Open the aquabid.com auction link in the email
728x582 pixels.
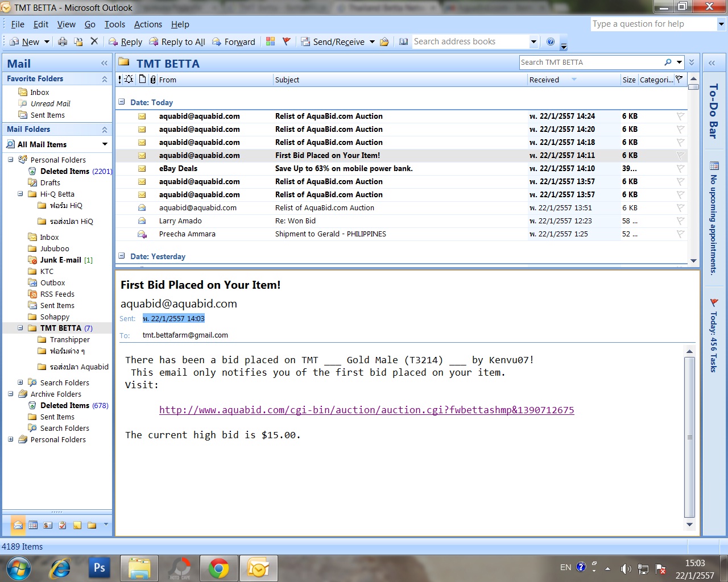pos(367,410)
